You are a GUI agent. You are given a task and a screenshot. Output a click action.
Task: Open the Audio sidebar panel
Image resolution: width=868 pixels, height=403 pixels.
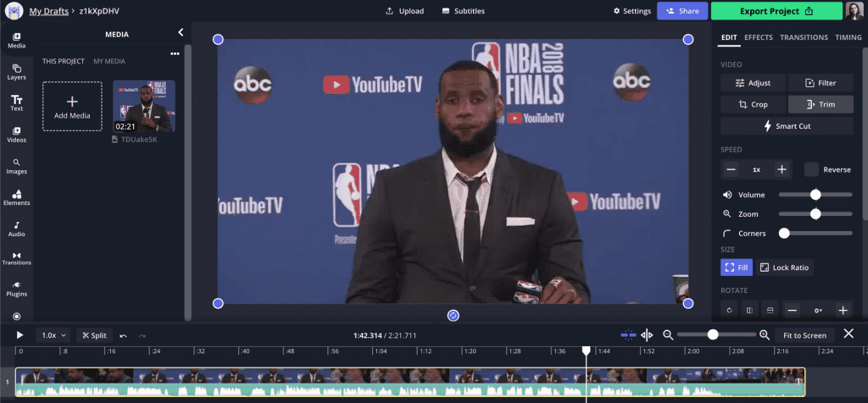click(x=17, y=229)
